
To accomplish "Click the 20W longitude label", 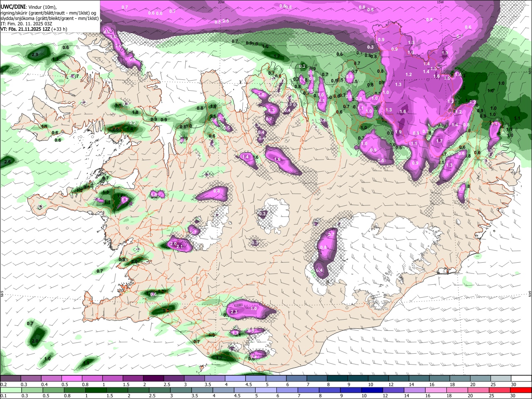I will point(221,2).
